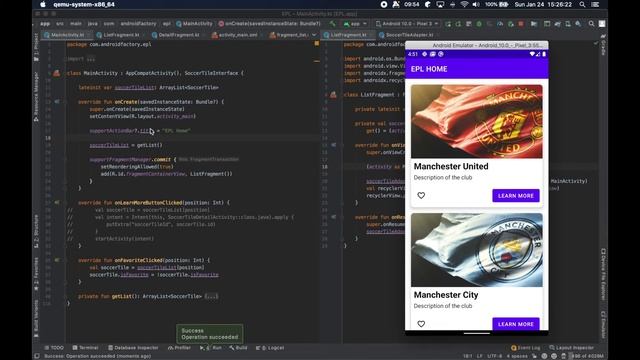Click the red Stop button in toolbar
Viewport: 640px width, 360px height.
click(521, 24)
